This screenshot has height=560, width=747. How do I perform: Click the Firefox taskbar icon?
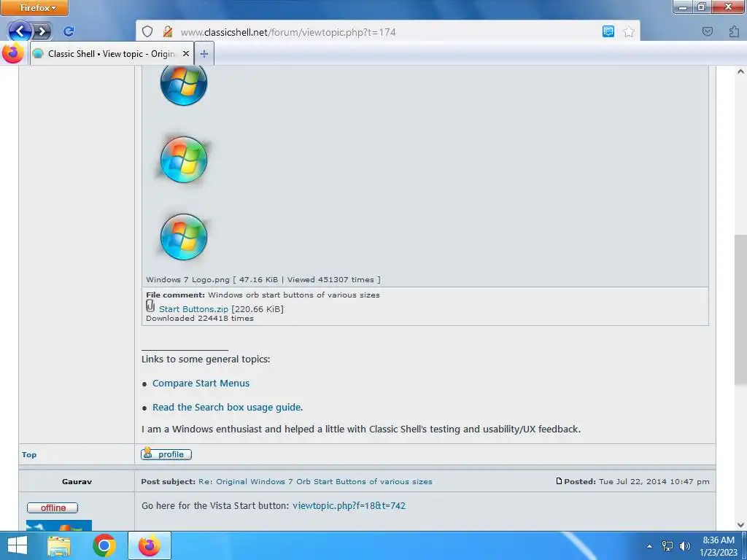point(149,545)
